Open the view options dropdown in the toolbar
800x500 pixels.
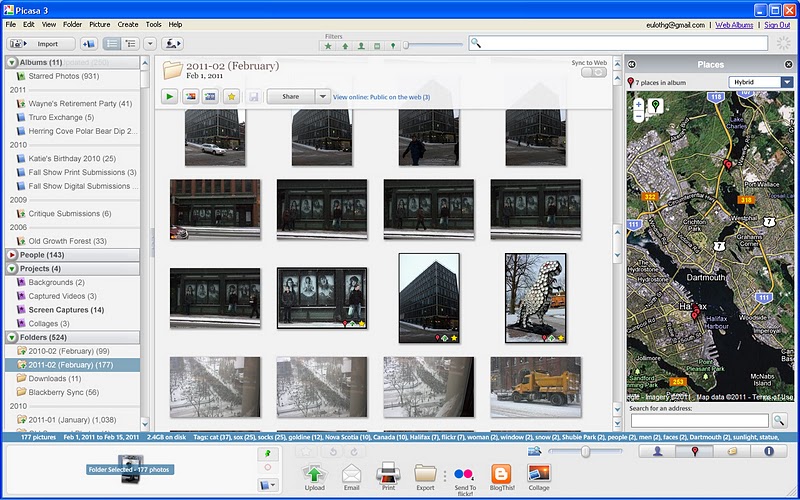tap(149, 44)
